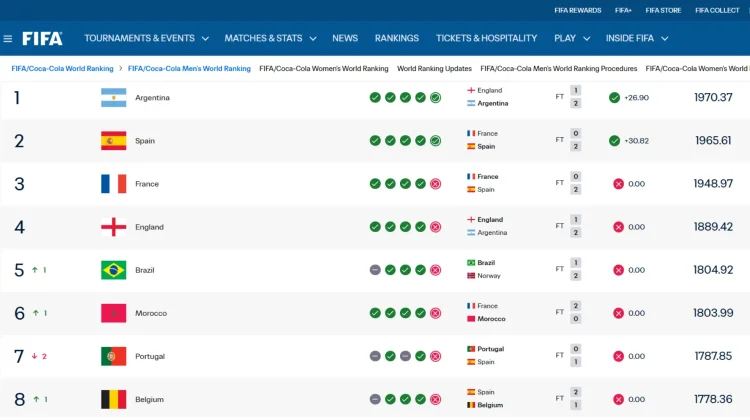Open the World Ranking Updates tab
Screen dimensions: 750x420
coord(434,68)
